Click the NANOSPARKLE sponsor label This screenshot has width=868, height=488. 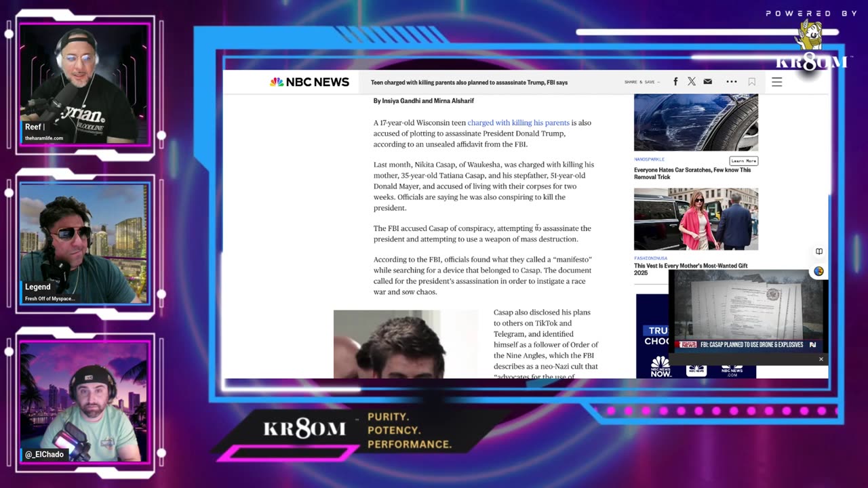650,159
